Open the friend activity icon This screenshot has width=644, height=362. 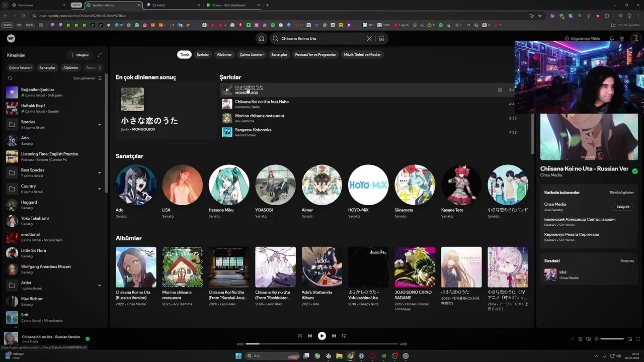pyautogui.click(x=622, y=39)
